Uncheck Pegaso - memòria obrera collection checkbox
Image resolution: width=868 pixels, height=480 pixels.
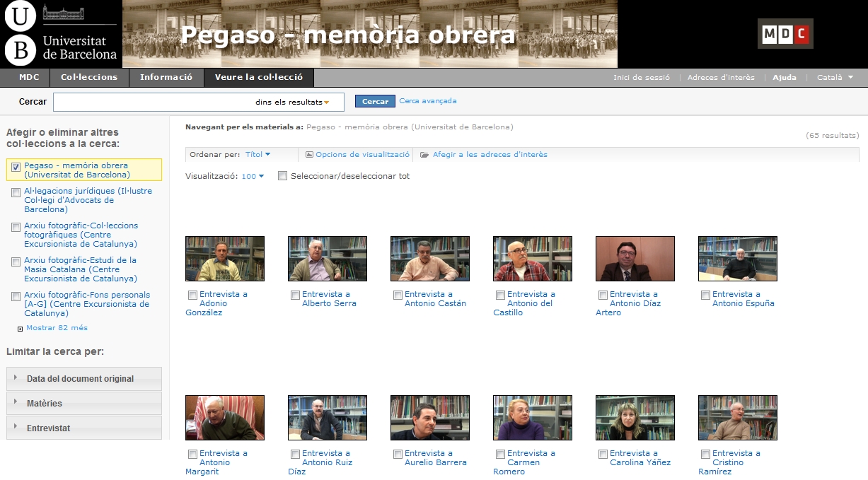[x=16, y=167]
